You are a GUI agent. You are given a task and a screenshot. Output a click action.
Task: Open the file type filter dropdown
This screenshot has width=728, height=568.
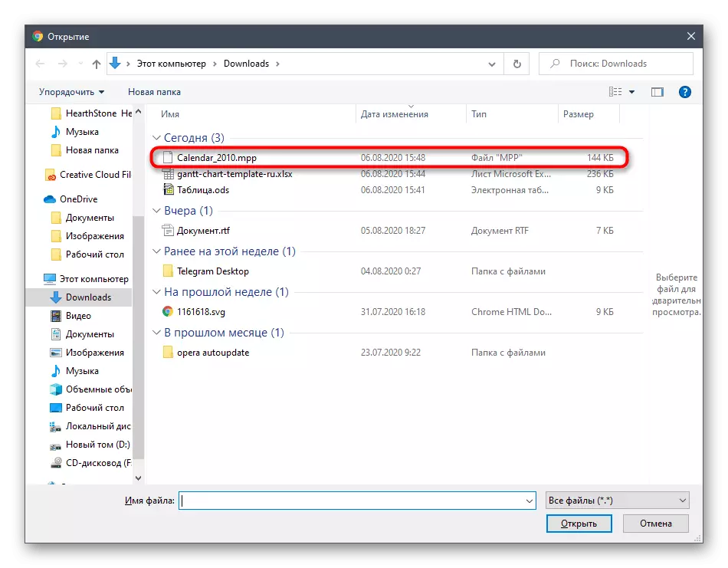617,501
